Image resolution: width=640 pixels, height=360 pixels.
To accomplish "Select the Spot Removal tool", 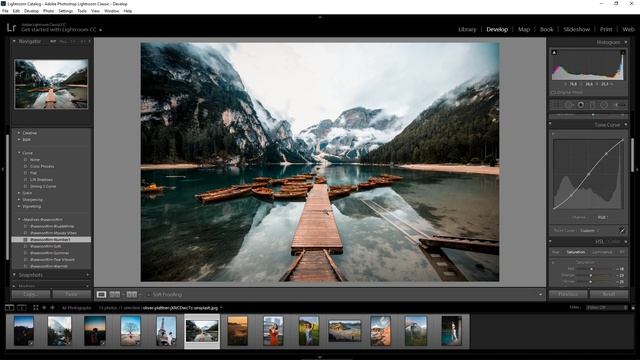I will click(569, 105).
